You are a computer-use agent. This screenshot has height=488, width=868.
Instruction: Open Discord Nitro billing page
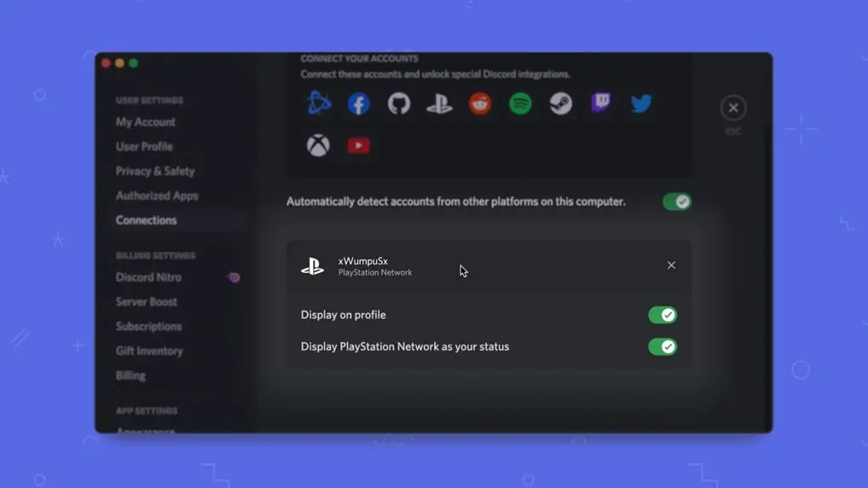coord(148,277)
